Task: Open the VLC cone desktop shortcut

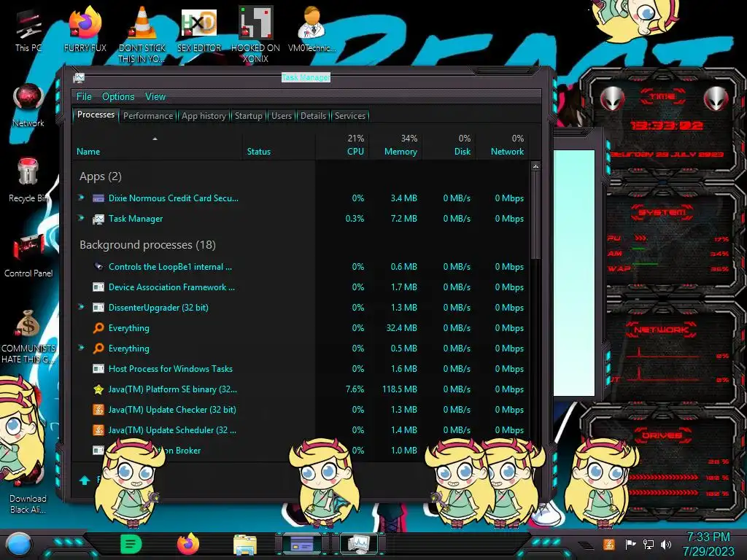Action: point(142,34)
